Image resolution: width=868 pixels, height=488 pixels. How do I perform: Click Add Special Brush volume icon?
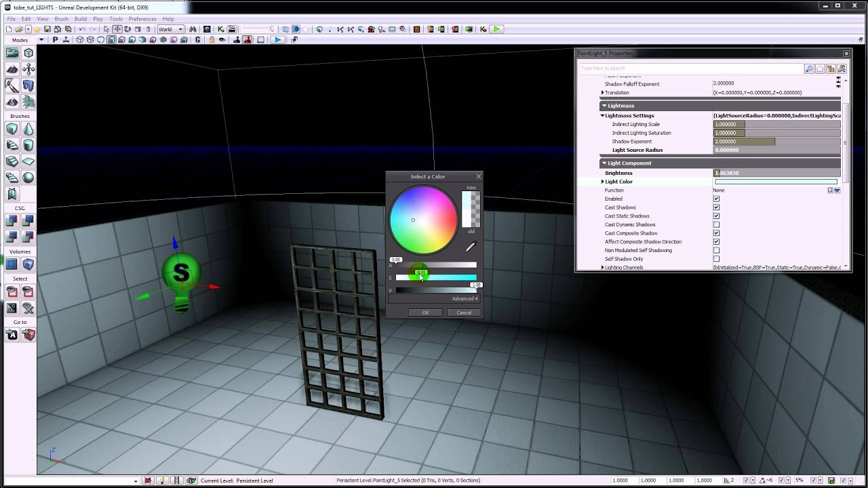(x=12, y=264)
